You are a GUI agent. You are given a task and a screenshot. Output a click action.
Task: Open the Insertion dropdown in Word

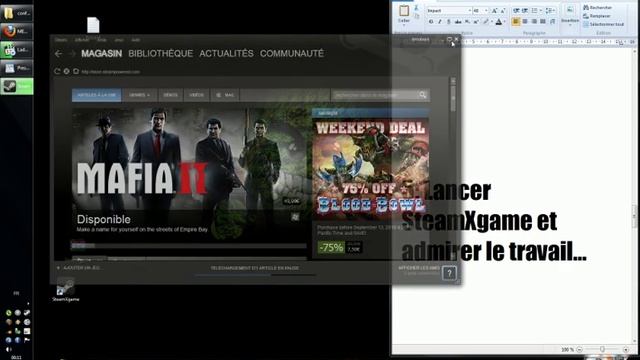tap(570, 16)
